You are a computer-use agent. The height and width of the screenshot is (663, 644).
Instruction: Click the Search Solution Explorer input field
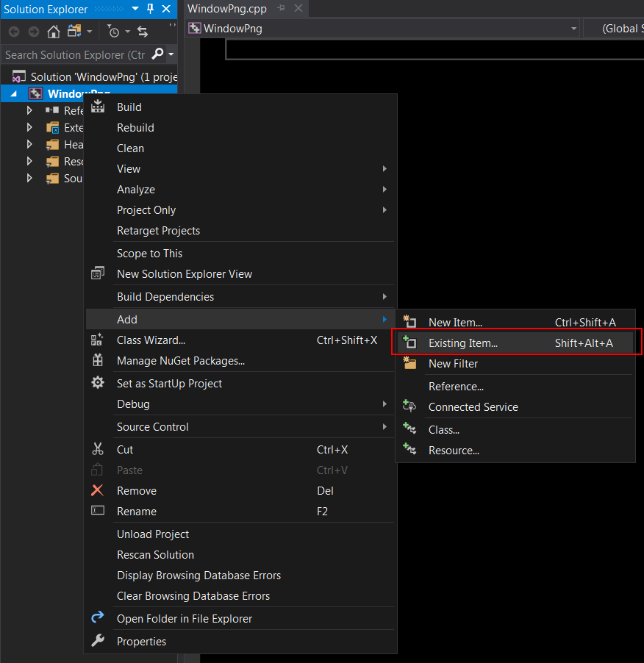click(76, 54)
